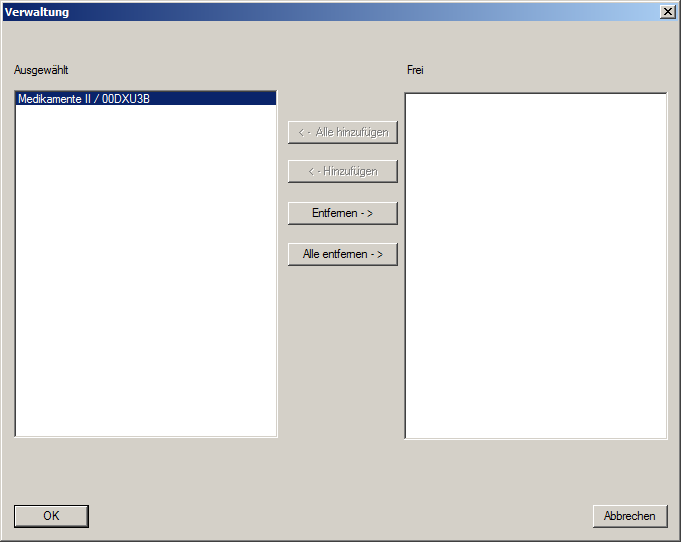681x542 pixels.
Task: Dismiss the dialog via Abbrechen
Action: (x=629, y=516)
